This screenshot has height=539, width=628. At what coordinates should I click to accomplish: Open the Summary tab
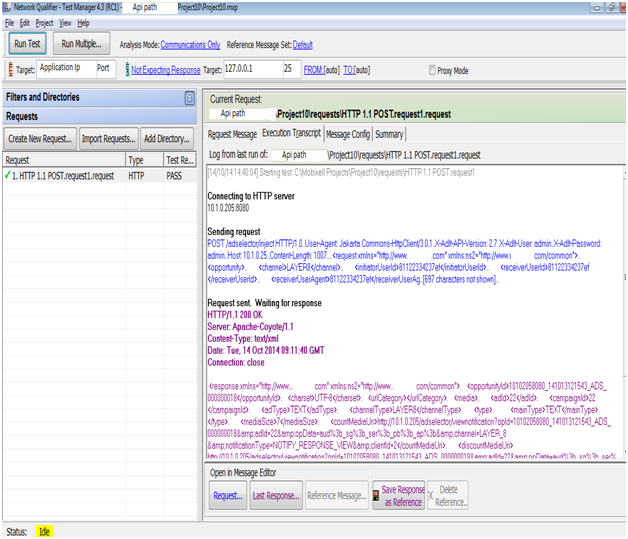(389, 134)
